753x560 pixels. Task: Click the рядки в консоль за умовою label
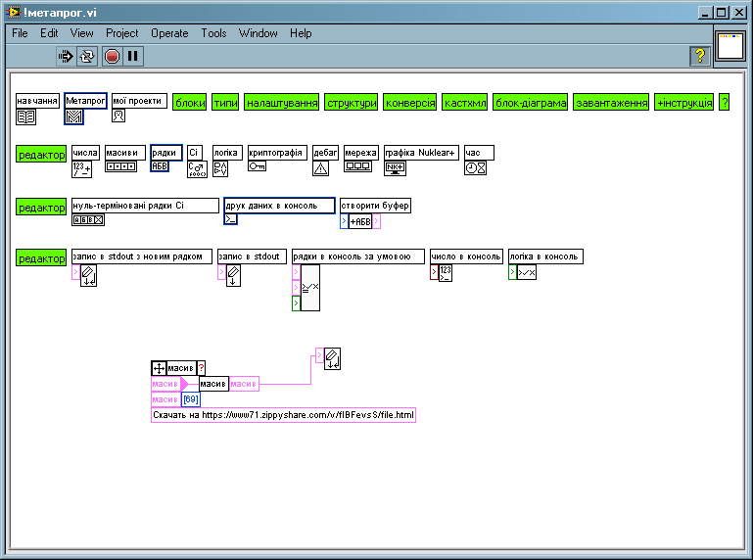[358, 257]
